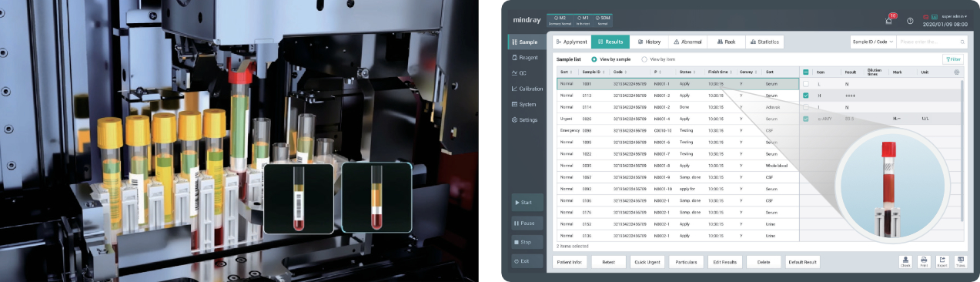Switch to the Abnormal tab

687,42
